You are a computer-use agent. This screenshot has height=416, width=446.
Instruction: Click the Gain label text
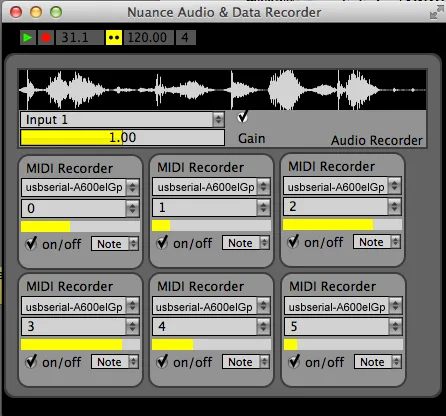[x=252, y=138]
